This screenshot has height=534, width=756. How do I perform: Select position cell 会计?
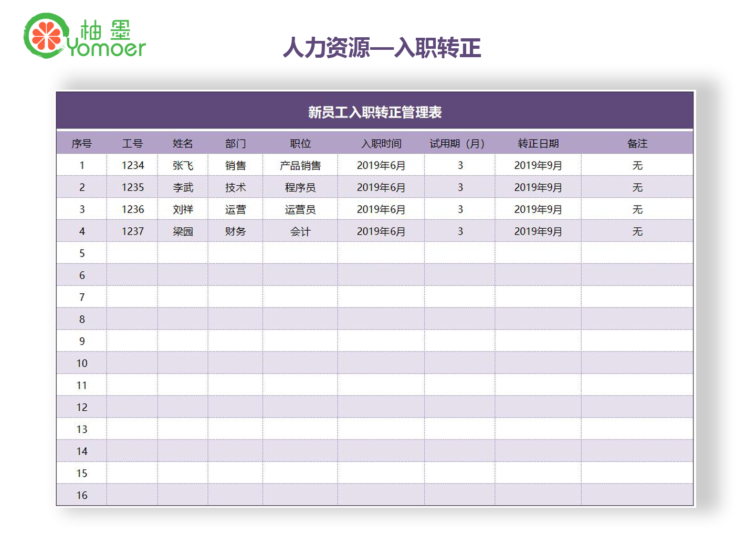pos(300,231)
